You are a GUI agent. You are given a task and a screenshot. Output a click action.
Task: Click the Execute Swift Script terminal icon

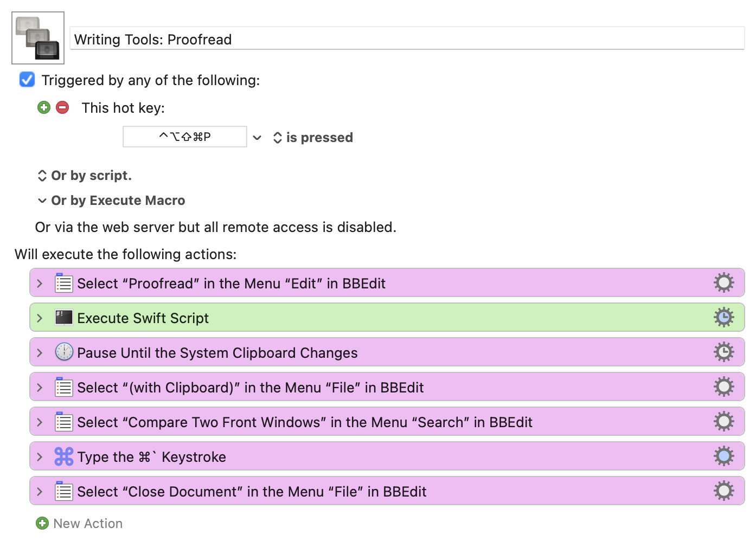pos(64,318)
